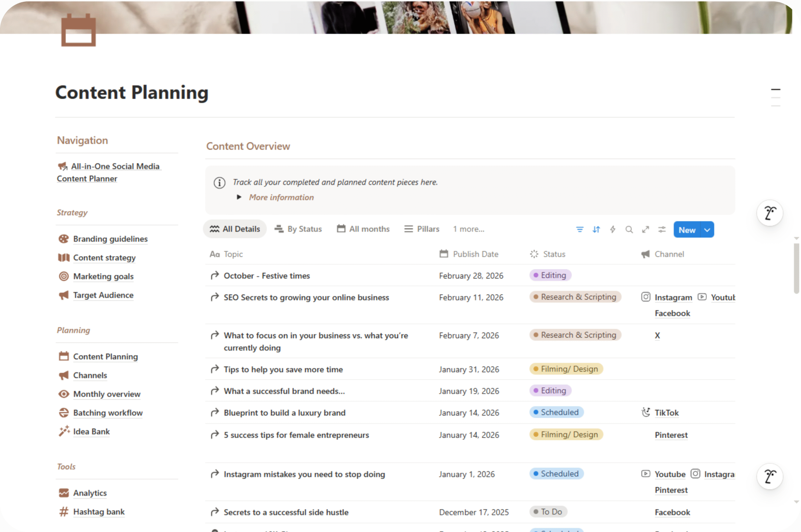
Task: Open the New button dropdown arrow
Action: [x=707, y=230]
